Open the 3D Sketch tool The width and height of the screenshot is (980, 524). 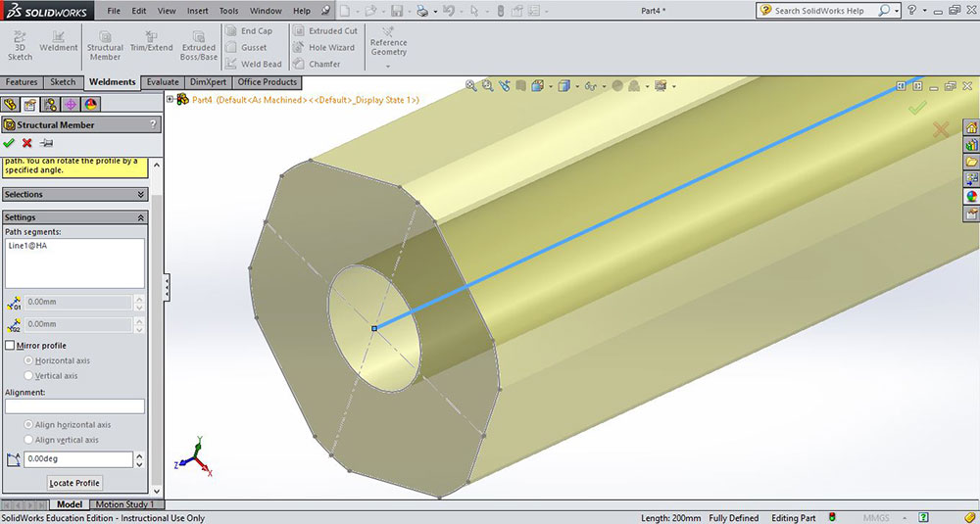(x=20, y=45)
